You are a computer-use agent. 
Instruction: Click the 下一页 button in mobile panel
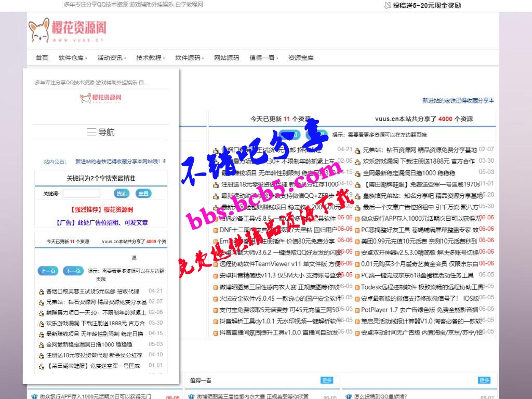(73, 271)
